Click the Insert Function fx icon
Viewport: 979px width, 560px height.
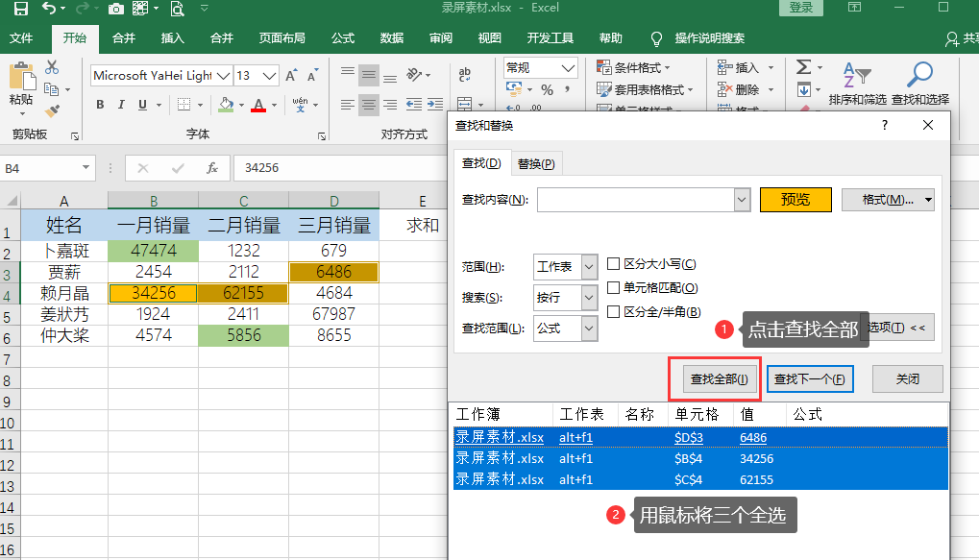212,168
